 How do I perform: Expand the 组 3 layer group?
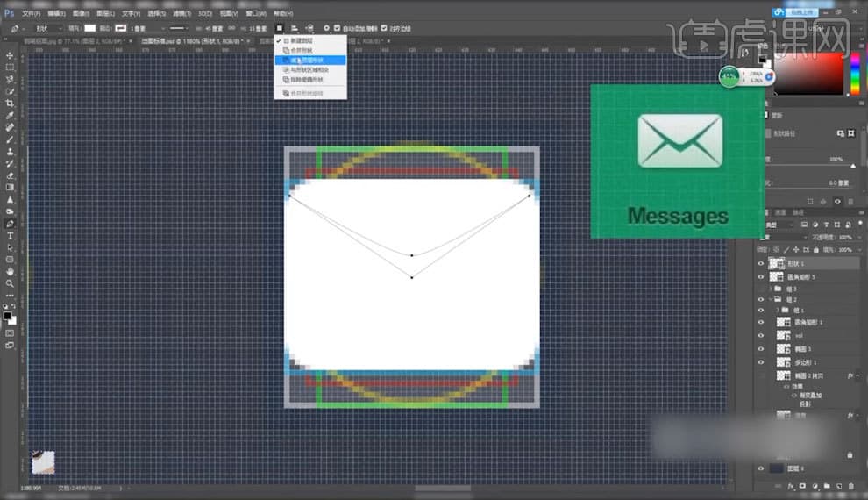coord(771,289)
